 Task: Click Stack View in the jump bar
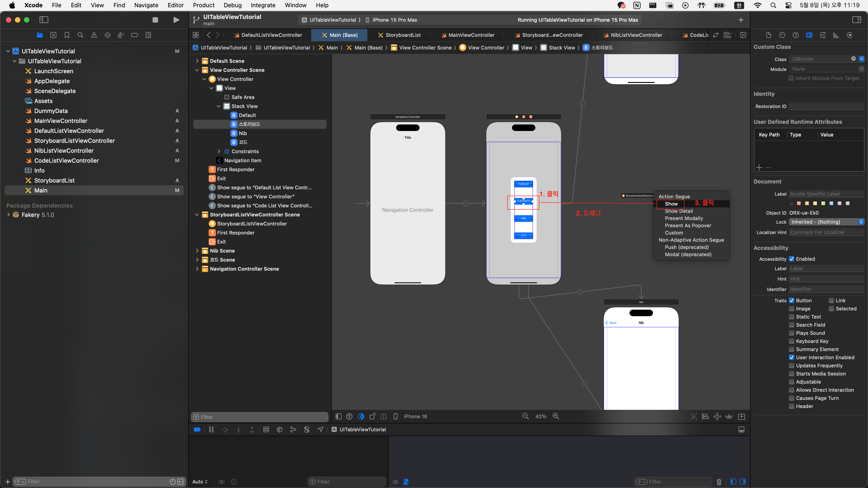coord(558,47)
